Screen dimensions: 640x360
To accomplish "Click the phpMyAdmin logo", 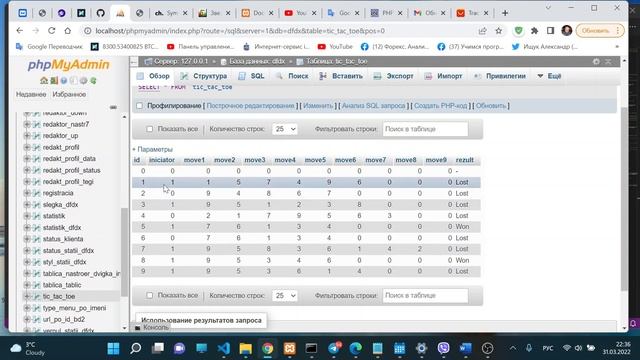I will point(69,64).
